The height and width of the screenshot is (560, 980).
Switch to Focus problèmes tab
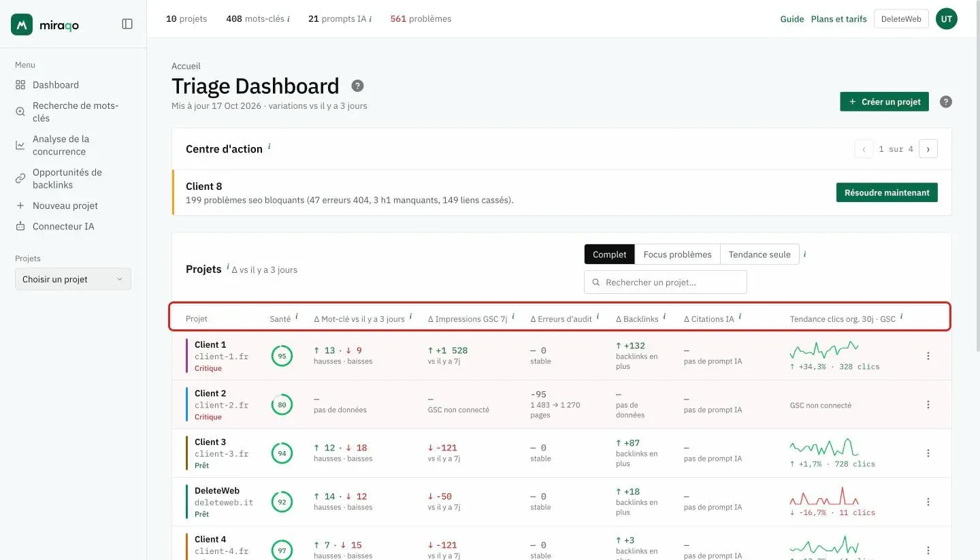[677, 254]
